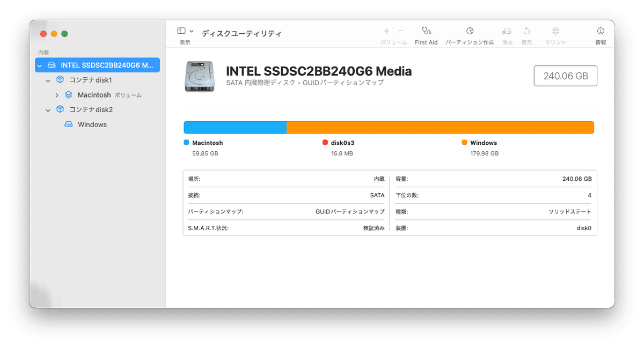Click the 接続 row value SATA
Image resolution: width=644 pixels, height=347 pixels.
pos(377,195)
